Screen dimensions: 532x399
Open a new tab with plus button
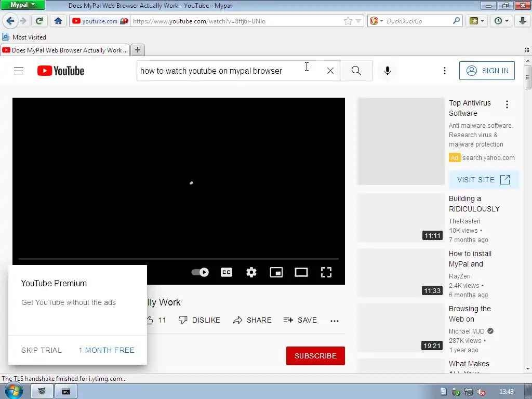137,50
